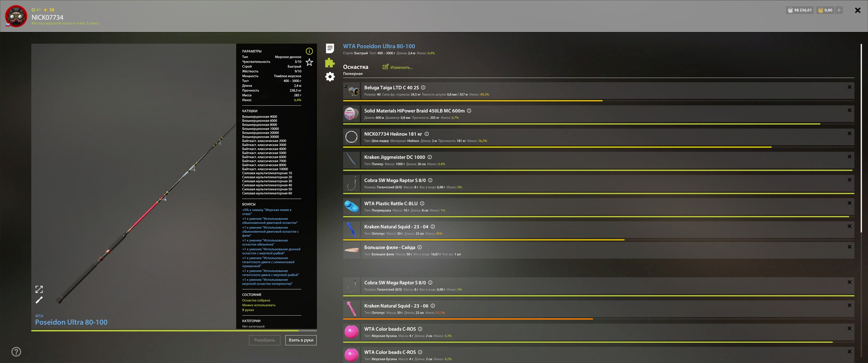This screenshot has height=363, width=868.
Task: Switch to the green puzzle-piece rig tab
Action: (x=330, y=63)
